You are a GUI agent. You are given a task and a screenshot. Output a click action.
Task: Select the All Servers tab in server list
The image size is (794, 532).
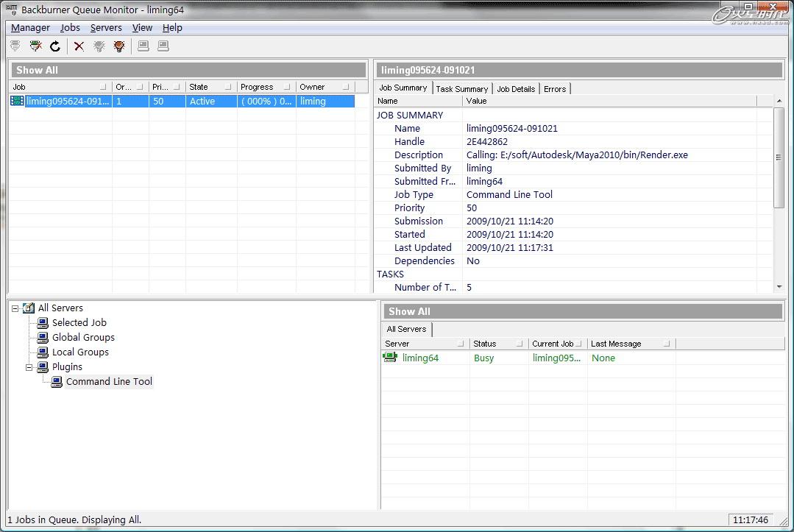[407, 329]
